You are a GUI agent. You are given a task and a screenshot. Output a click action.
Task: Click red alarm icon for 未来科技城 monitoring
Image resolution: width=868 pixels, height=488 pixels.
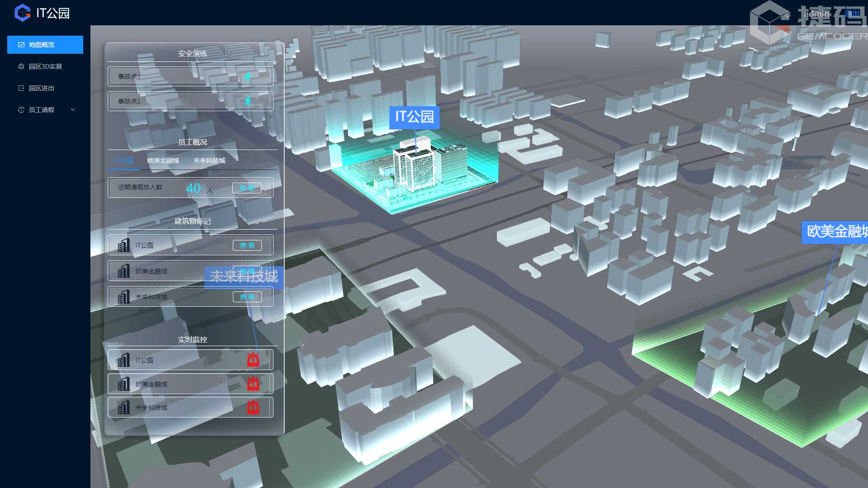(x=253, y=407)
